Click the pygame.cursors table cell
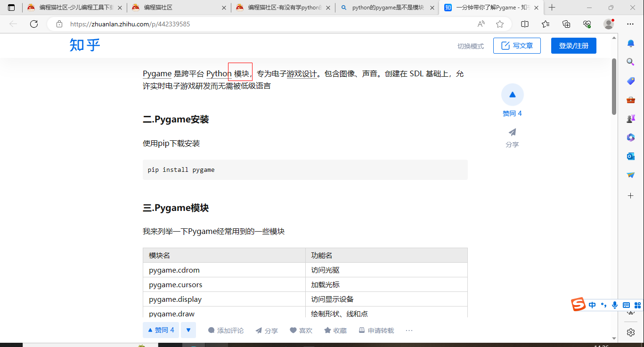The width and height of the screenshot is (644, 347). click(224, 285)
